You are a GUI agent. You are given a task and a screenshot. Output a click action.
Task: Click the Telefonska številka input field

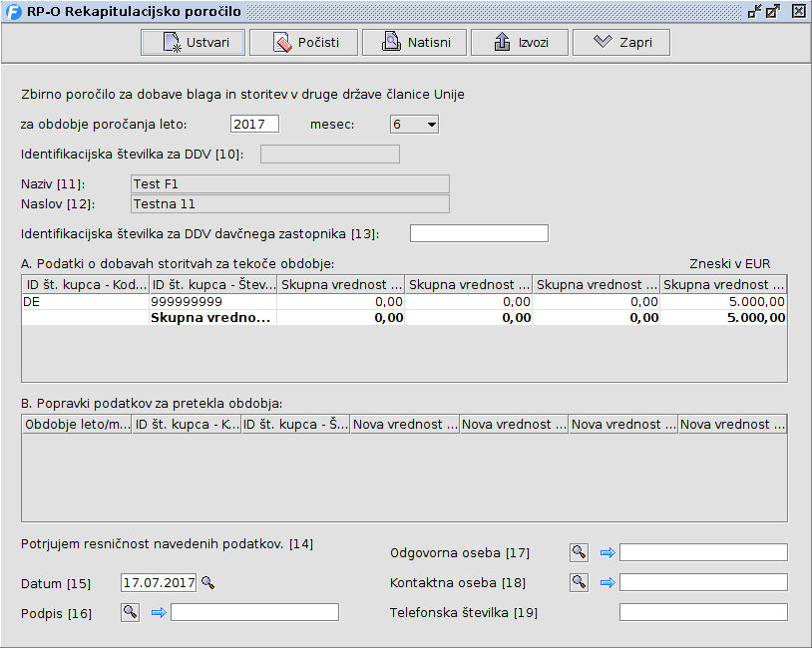(703, 612)
